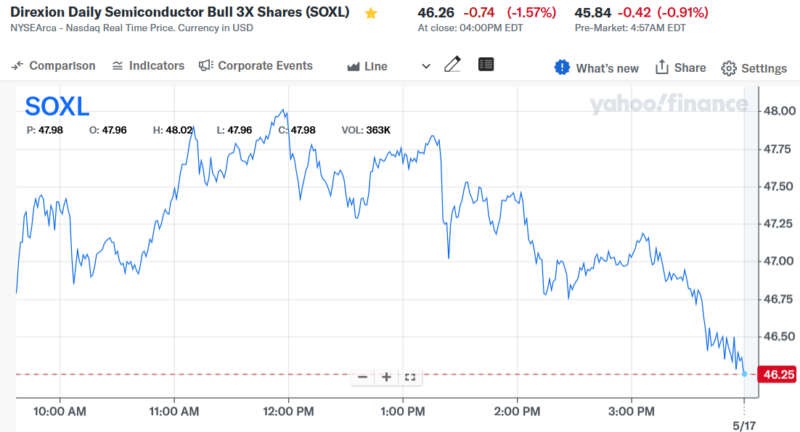800x432 pixels.
Task: Open the Indicators menu
Action: (x=148, y=66)
